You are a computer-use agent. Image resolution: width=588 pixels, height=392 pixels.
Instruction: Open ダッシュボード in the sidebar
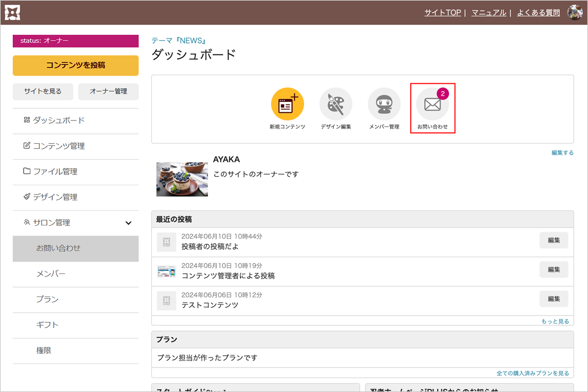(58, 121)
